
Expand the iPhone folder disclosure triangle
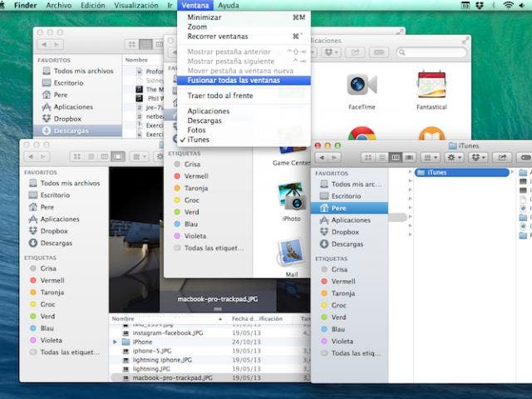[x=115, y=342]
